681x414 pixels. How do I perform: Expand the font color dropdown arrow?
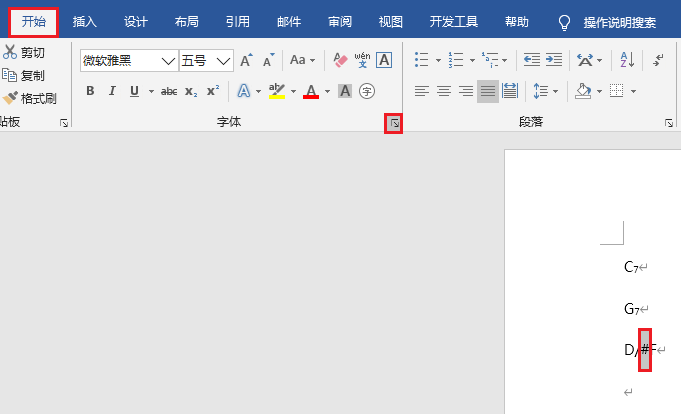pos(327,91)
